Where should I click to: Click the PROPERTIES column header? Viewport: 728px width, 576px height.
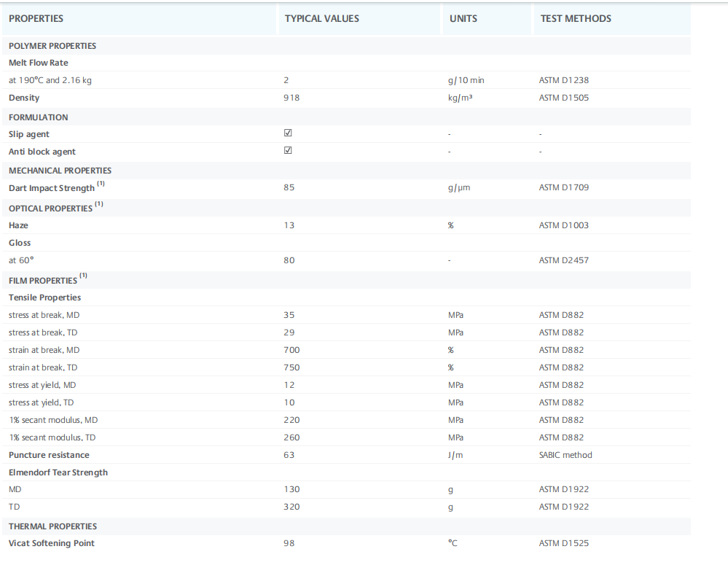[x=36, y=18]
